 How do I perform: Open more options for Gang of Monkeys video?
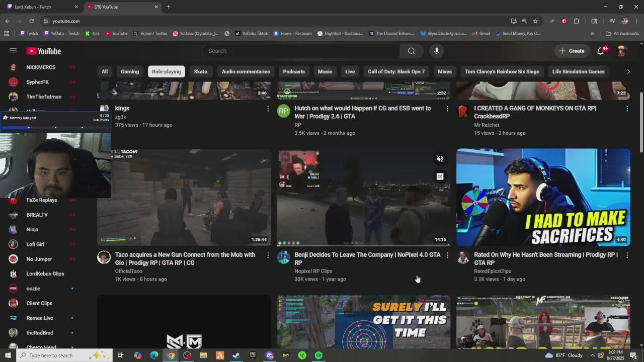627,109
